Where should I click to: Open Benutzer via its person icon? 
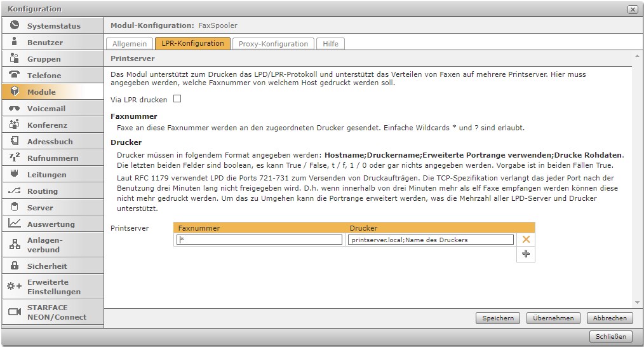[x=15, y=43]
